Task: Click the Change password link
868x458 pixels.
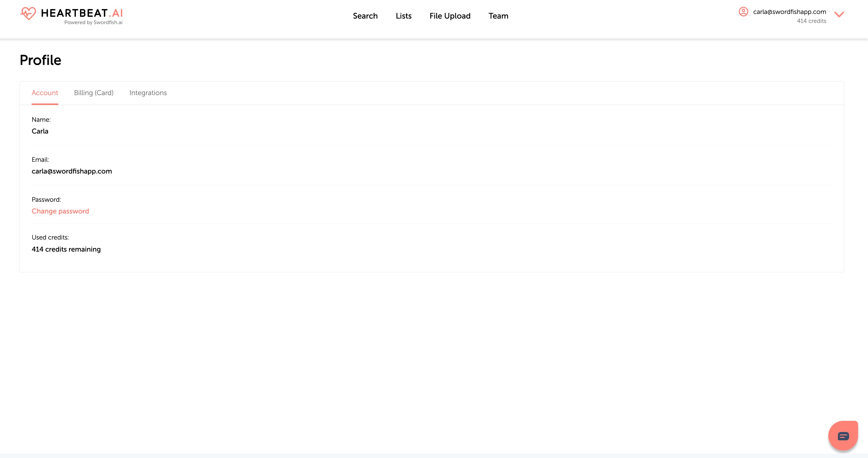Action: point(60,211)
